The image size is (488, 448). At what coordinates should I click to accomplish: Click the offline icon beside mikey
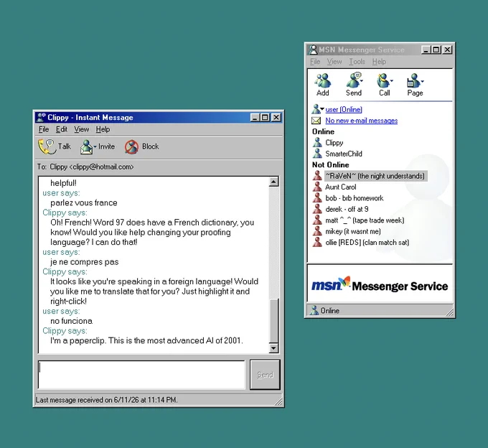click(317, 231)
